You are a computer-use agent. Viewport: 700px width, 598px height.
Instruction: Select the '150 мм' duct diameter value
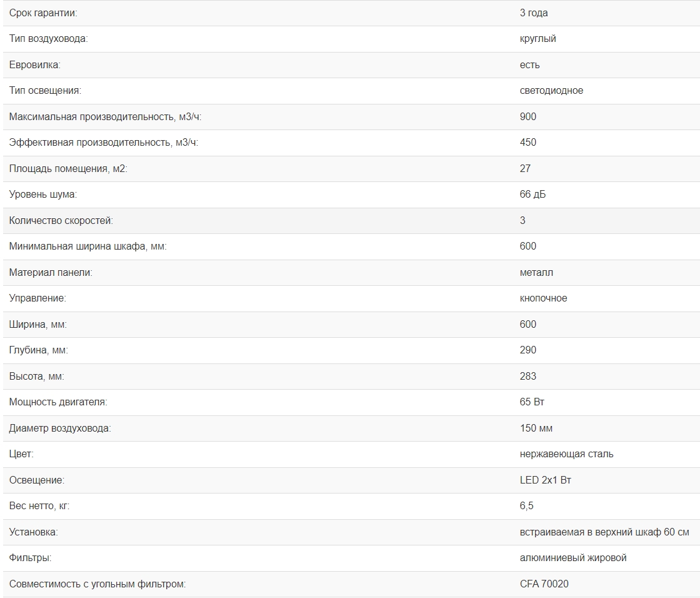pos(536,428)
